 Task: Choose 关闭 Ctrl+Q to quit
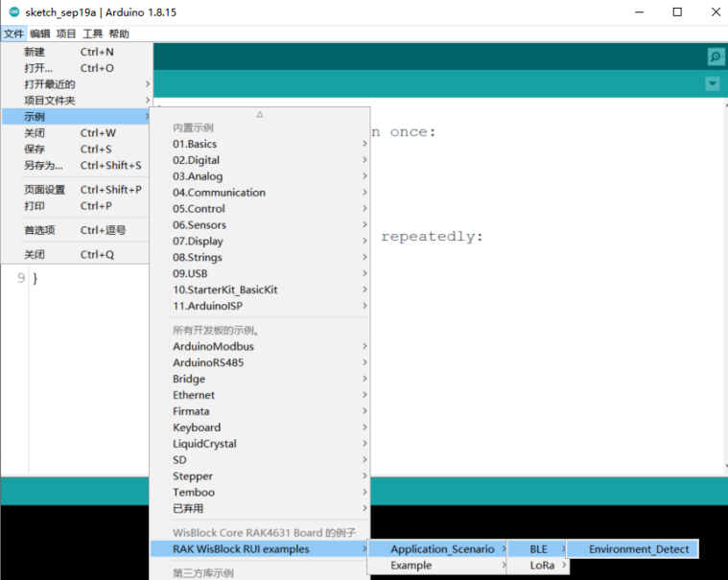[x=77, y=255]
